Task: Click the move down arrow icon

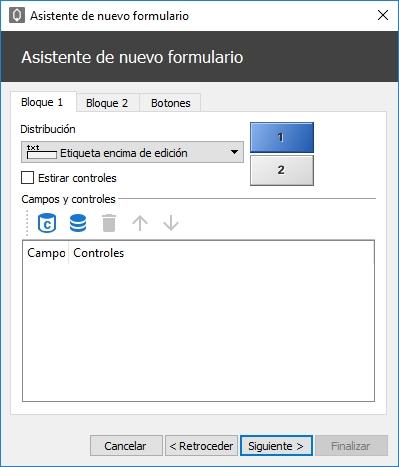Action: click(171, 223)
